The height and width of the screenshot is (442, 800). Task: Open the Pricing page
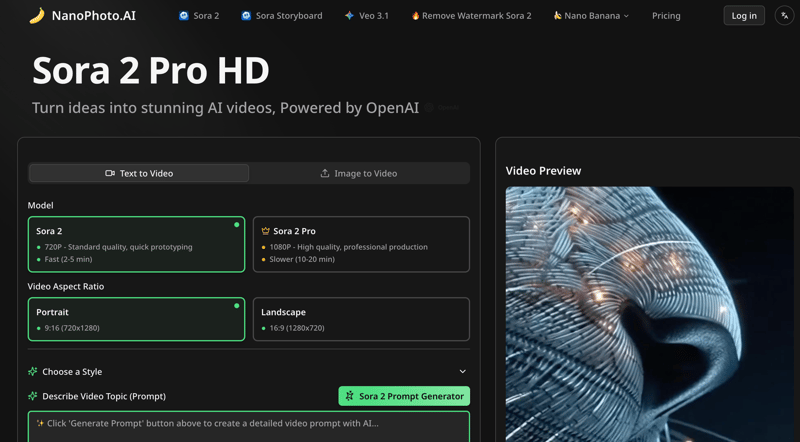(666, 16)
